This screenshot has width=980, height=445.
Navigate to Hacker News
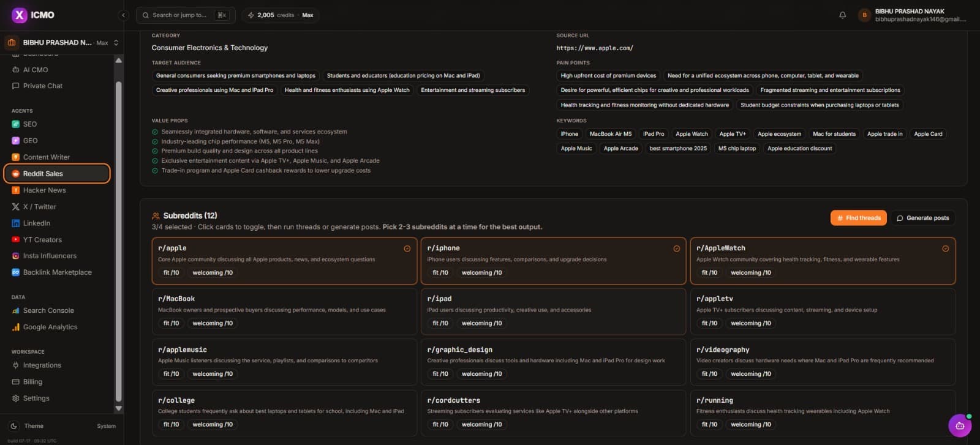44,190
